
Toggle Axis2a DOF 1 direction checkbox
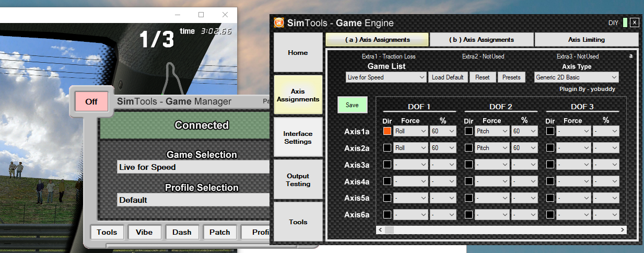click(x=387, y=148)
